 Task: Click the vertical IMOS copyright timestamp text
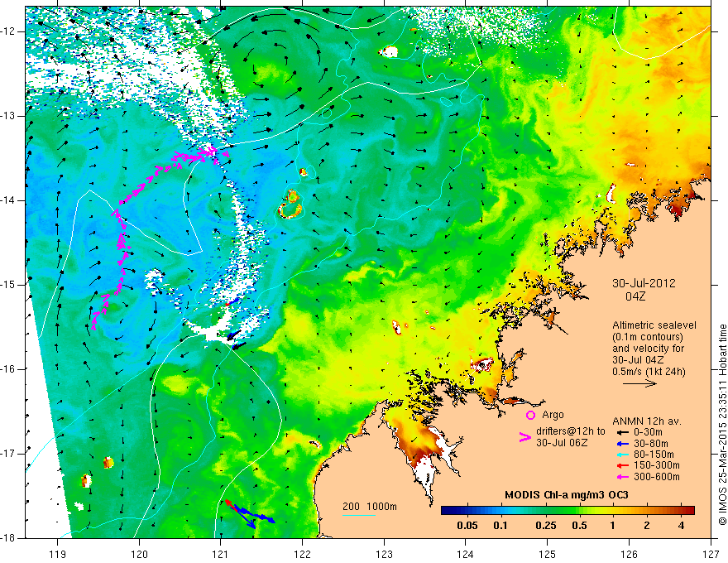(x=722, y=426)
